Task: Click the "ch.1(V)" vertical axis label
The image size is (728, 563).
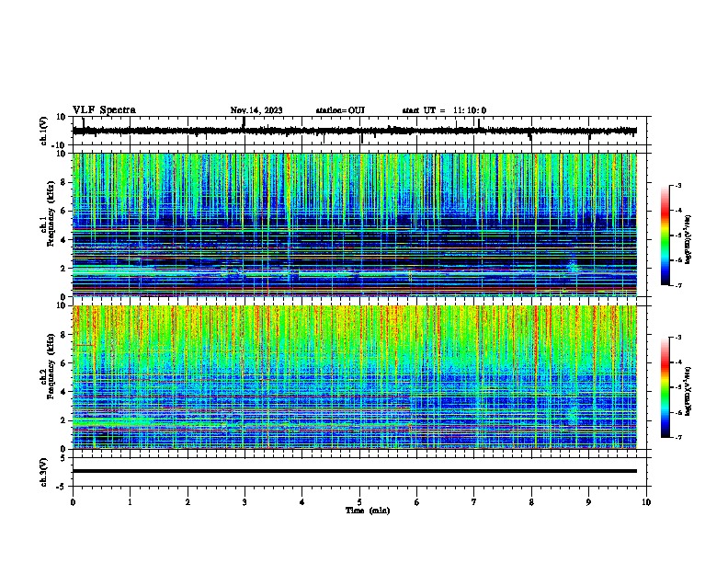Action: pos(44,131)
